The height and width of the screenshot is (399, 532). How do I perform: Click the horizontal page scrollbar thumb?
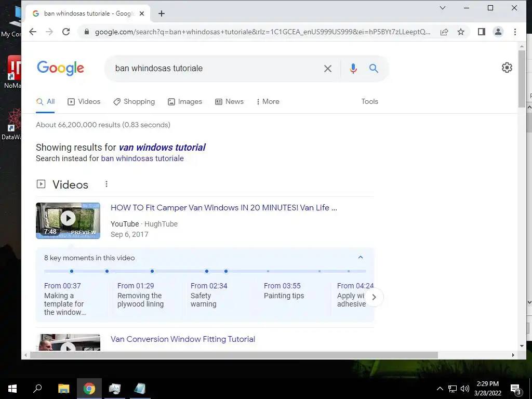point(234,355)
